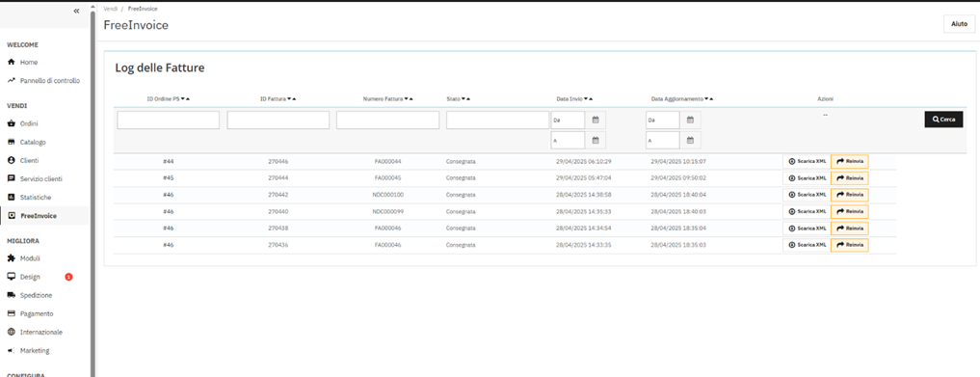Open Catalogo via its store icon

click(x=11, y=142)
